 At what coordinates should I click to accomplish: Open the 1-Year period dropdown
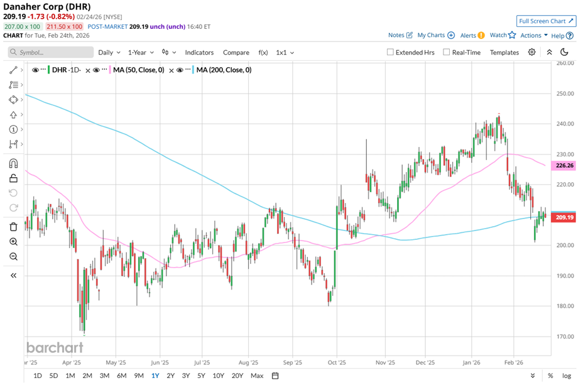point(141,53)
